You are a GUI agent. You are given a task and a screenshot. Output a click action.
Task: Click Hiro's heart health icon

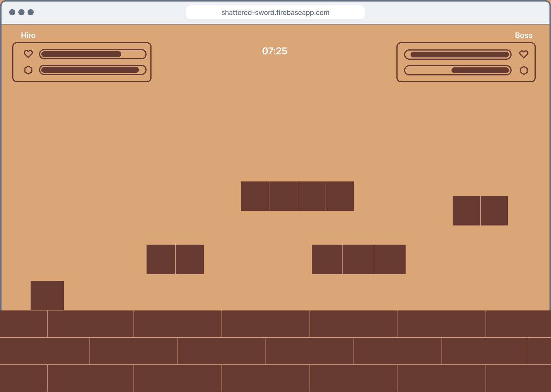(x=28, y=54)
